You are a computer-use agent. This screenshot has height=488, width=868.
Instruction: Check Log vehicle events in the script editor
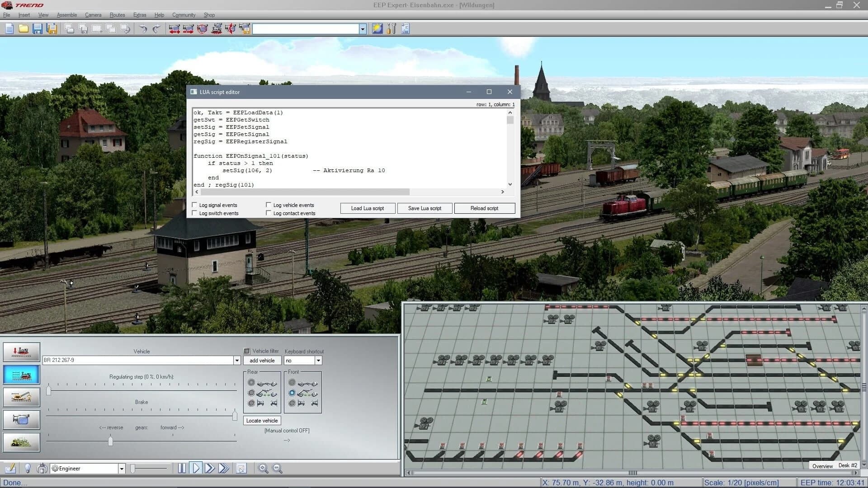tap(269, 205)
